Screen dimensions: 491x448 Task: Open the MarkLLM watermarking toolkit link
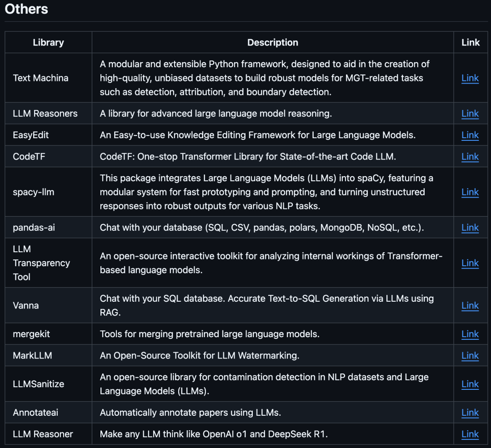pyautogui.click(x=470, y=356)
